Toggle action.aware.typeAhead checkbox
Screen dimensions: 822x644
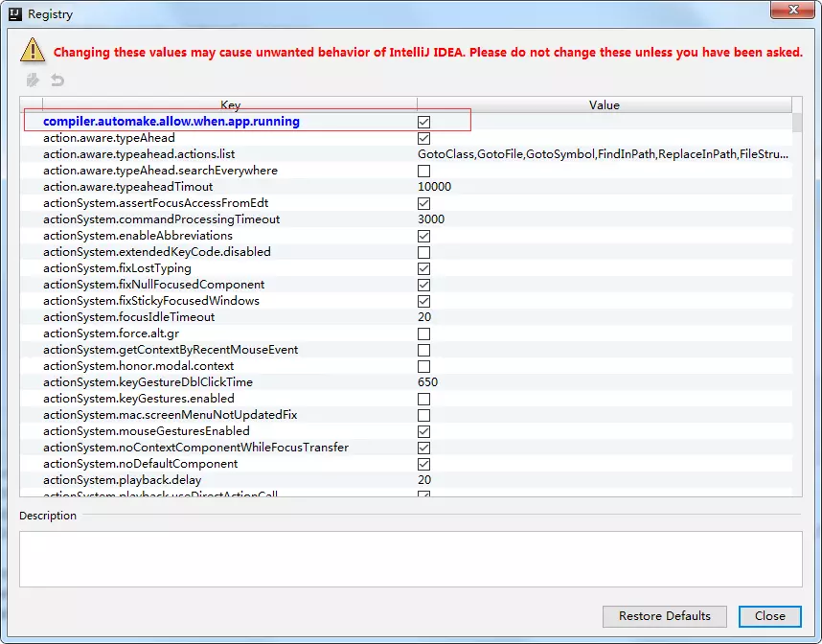tap(423, 138)
